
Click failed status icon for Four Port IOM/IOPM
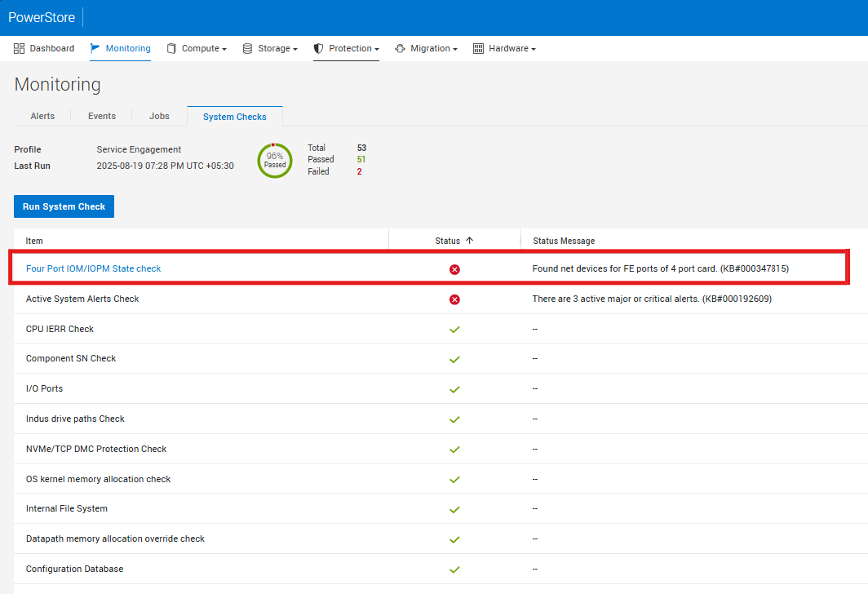(454, 269)
